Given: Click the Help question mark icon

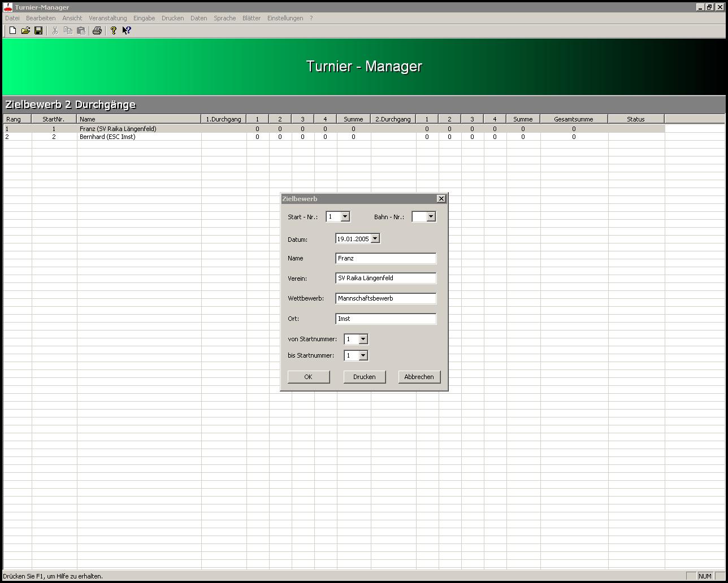Looking at the screenshot, I should coord(113,31).
